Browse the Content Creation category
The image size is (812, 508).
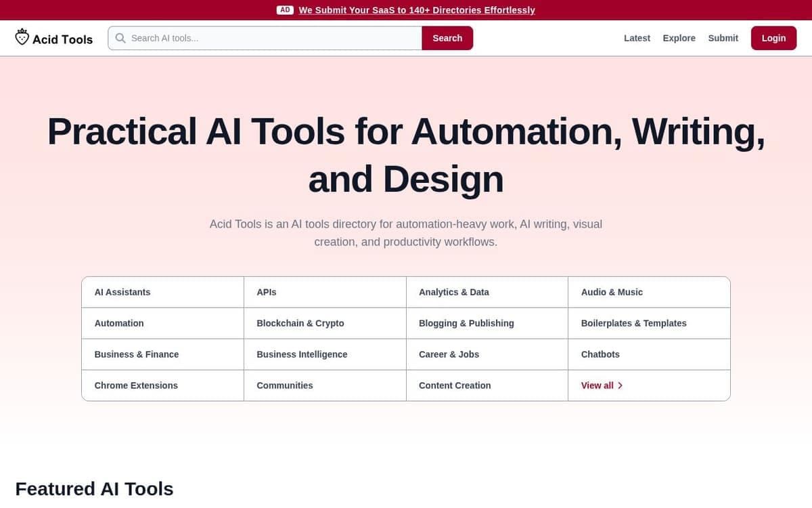pyautogui.click(x=487, y=385)
